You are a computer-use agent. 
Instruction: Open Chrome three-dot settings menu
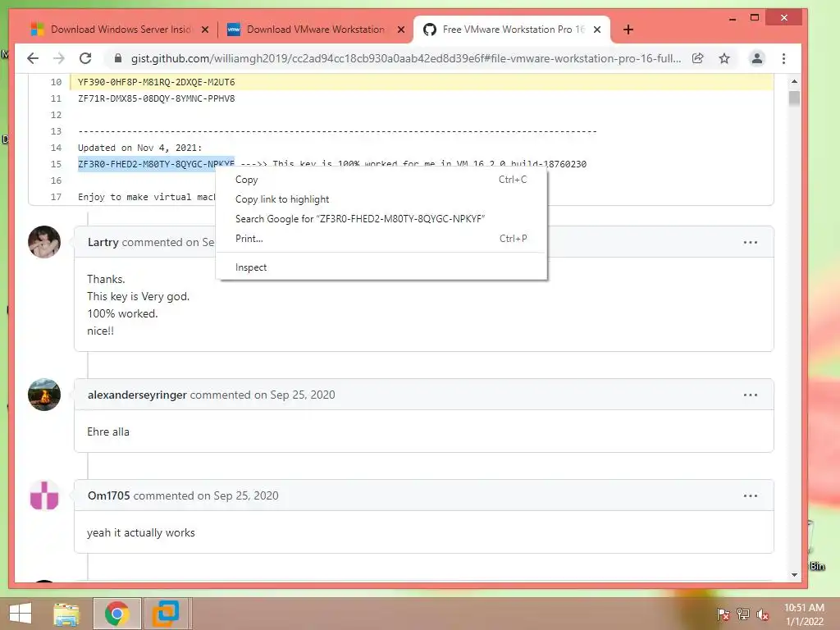783,58
